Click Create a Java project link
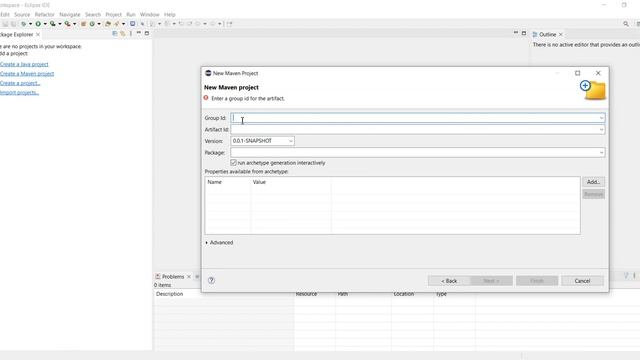640x360 pixels. pos(24,64)
